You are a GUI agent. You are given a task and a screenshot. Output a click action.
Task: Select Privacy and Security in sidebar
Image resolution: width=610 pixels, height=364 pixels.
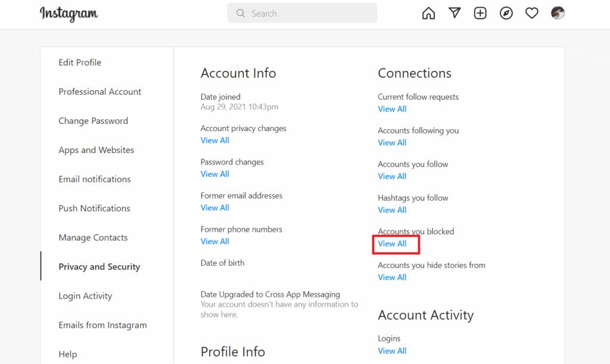coord(99,266)
